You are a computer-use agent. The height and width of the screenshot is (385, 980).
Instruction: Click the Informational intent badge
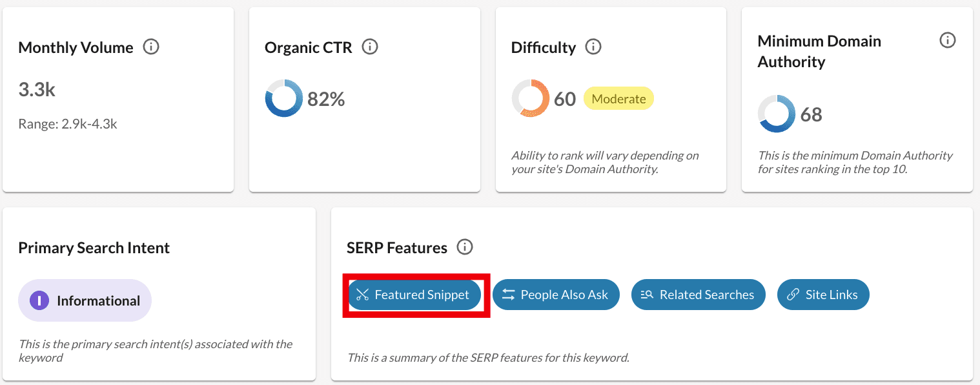point(85,300)
